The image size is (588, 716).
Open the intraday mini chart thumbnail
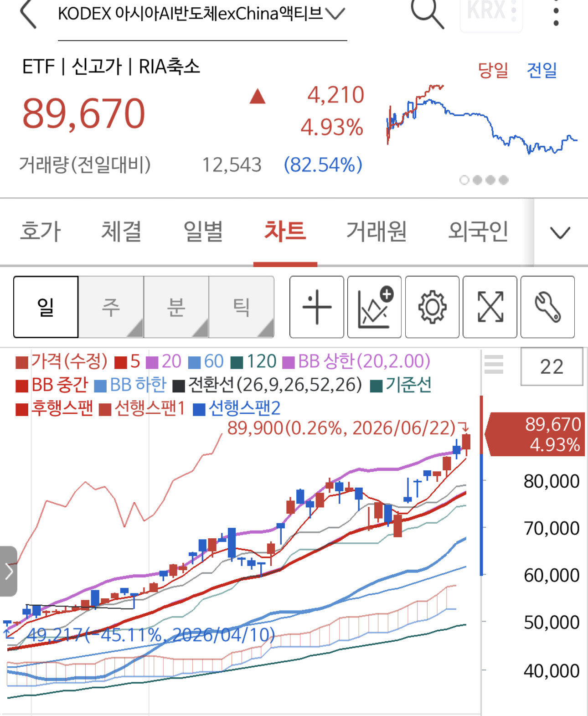[x=481, y=119]
